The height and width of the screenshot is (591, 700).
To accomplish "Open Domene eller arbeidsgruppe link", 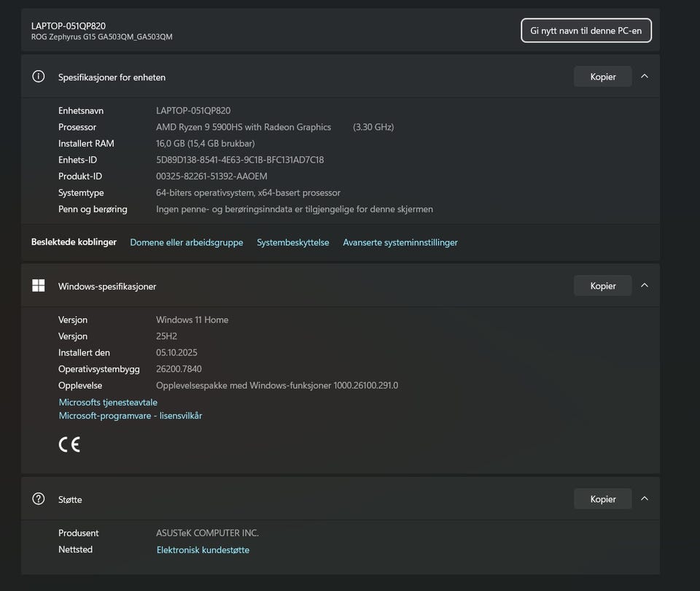I will click(187, 242).
